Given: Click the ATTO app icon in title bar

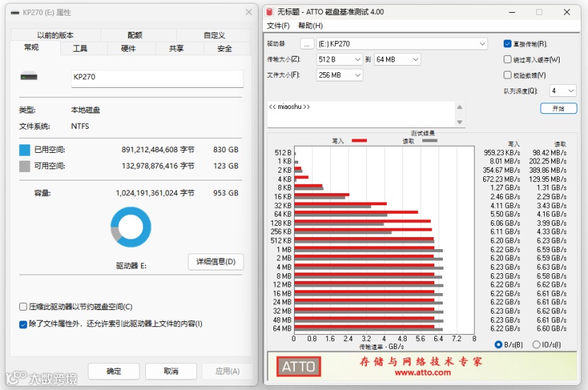Looking at the screenshot, I should click(x=269, y=12).
